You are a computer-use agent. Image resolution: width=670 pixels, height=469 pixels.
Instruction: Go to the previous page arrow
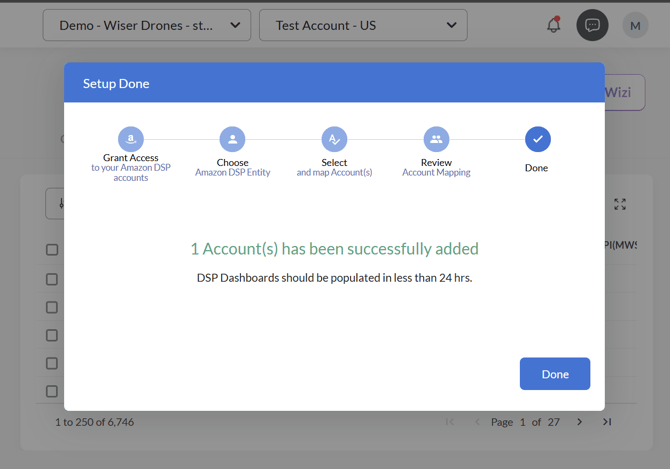(x=477, y=422)
